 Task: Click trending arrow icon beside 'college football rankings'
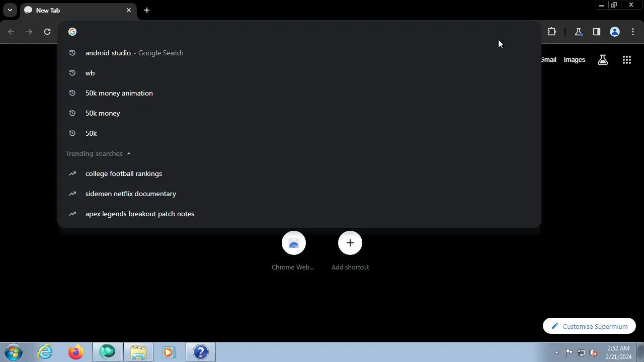[72, 173]
